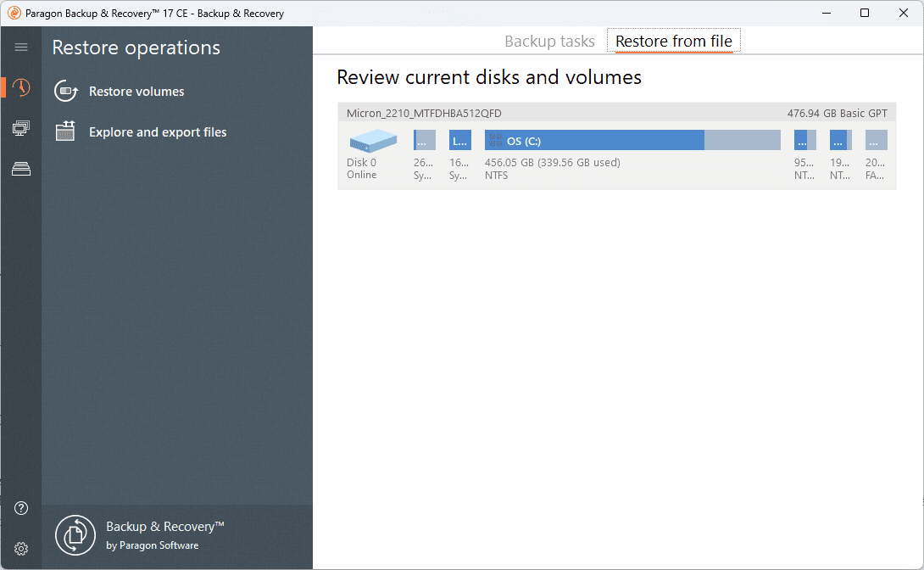Close the Paragon Backup & Recovery window
The width and height of the screenshot is (924, 570).
click(x=904, y=13)
